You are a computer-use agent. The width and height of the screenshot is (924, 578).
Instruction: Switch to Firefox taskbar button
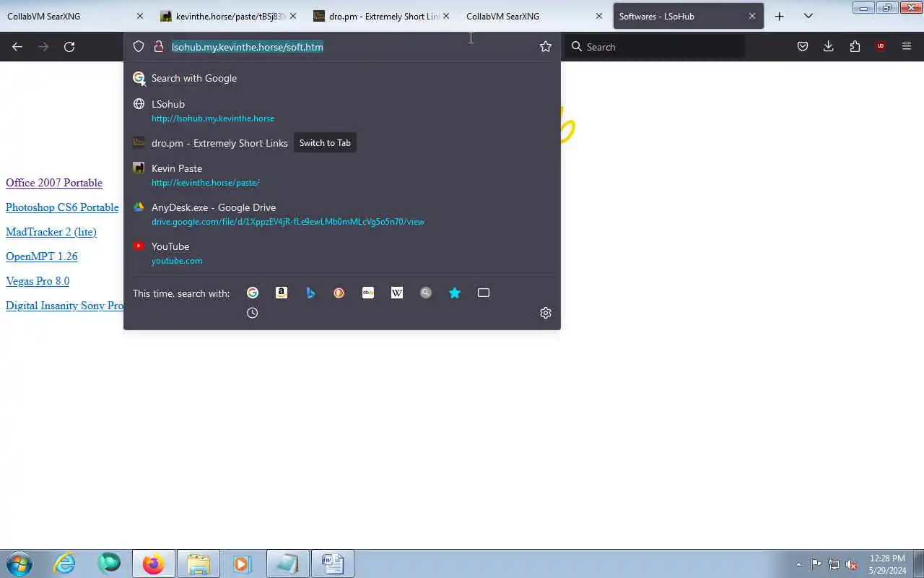click(153, 564)
